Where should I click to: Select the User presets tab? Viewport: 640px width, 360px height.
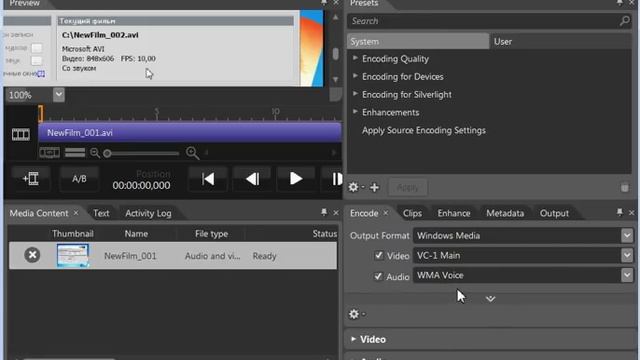(560, 42)
